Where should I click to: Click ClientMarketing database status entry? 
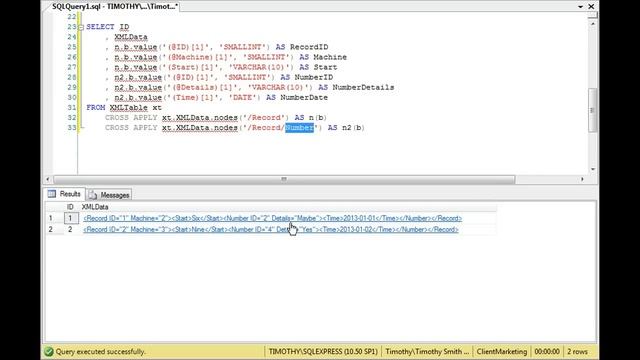[502, 351]
